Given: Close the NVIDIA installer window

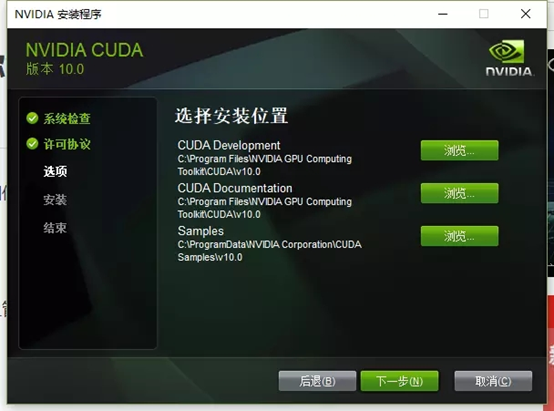Looking at the screenshot, I should [x=525, y=14].
